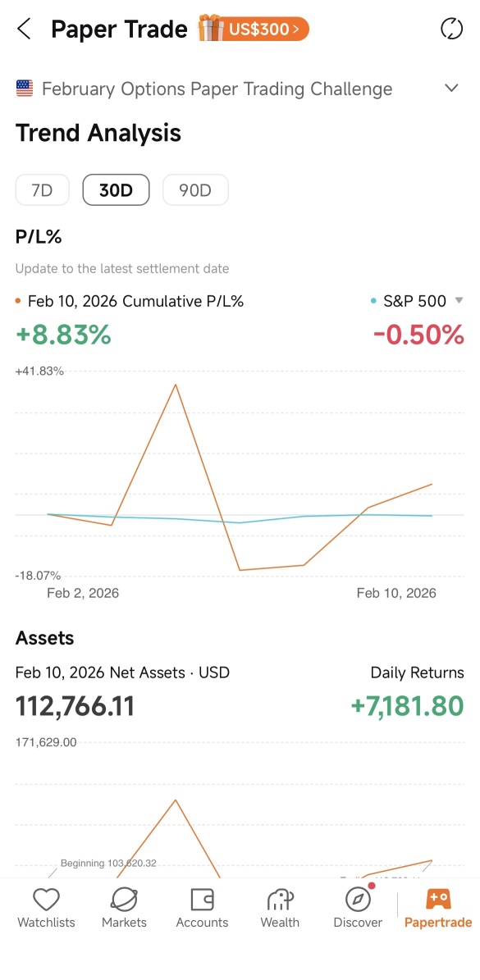
Task: Tap the refresh sync icon
Action: (x=451, y=29)
